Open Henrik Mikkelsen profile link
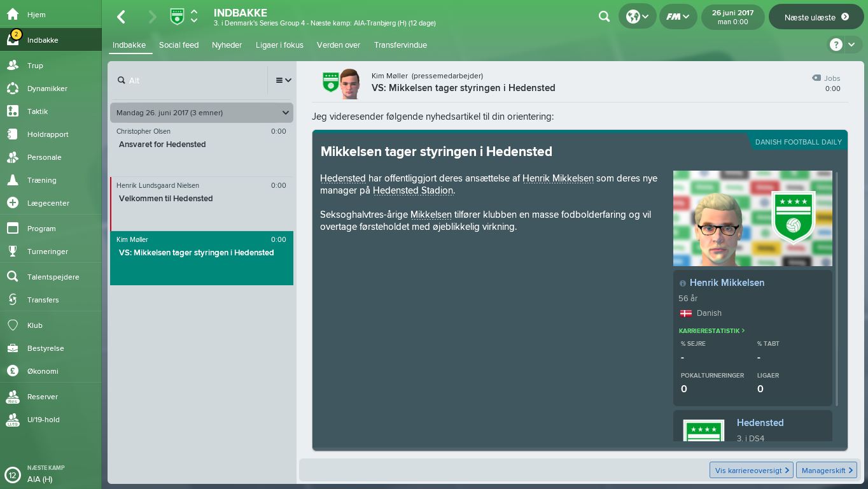The image size is (868, 489). [x=727, y=283]
